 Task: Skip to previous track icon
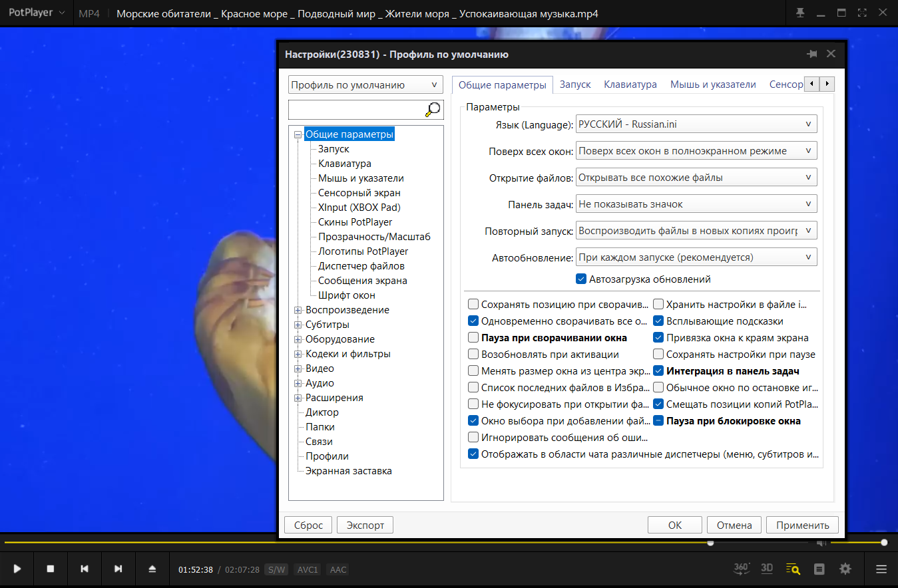pos(85,569)
